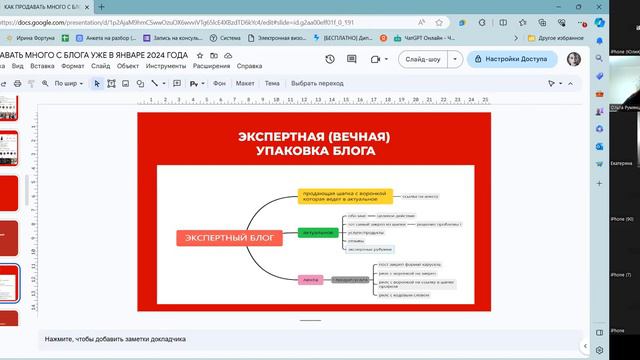Expand the camera call dropdown arrow

click(386, 59)
